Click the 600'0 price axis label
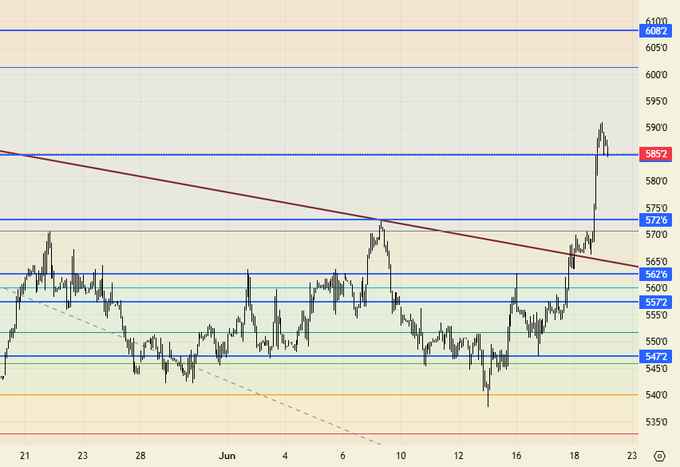The height and width of the screenshot is (467, 680). 657,74
